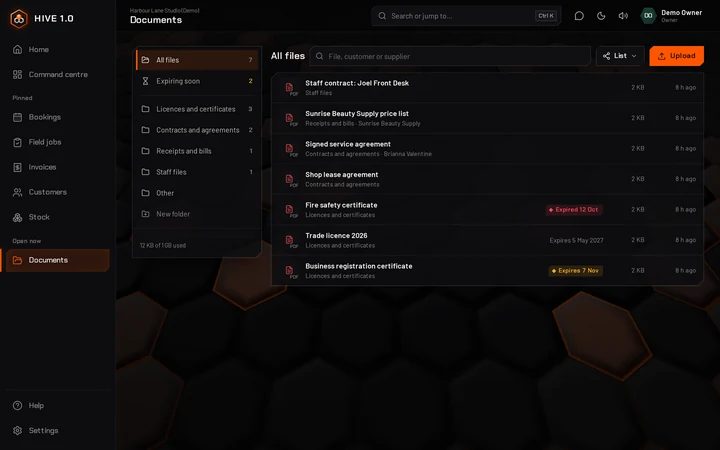Viewport: 720px width, 450px height.
Task: Click the Expires 7 Nov badge
Action: (575, 271)
